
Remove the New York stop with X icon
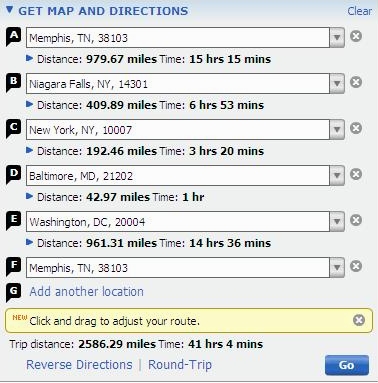coord(356,128)
